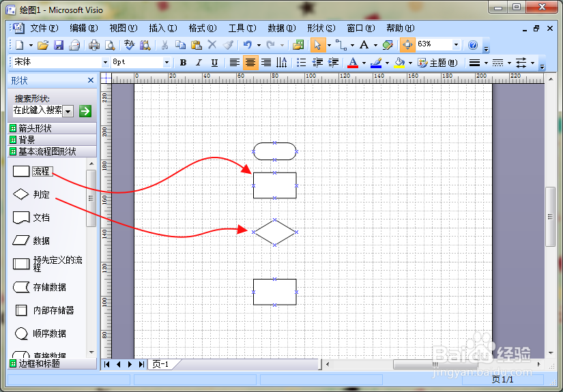
Task: Open the font name dropdown 宋体
Action: tap(105, 63)
